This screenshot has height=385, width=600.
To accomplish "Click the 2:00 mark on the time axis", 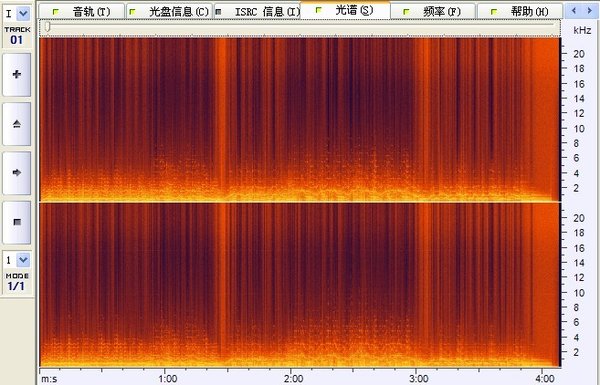I will (293, 378).
